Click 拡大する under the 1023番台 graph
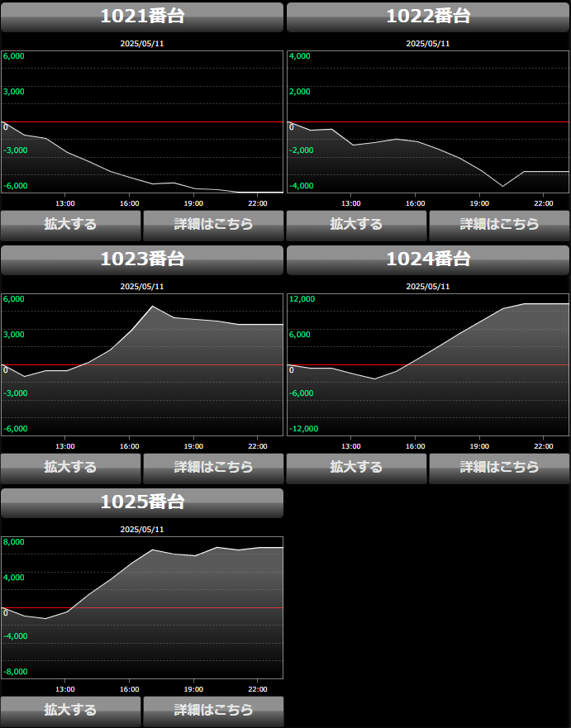This screenshot has height=728, width=571. [x=70, y=468]
